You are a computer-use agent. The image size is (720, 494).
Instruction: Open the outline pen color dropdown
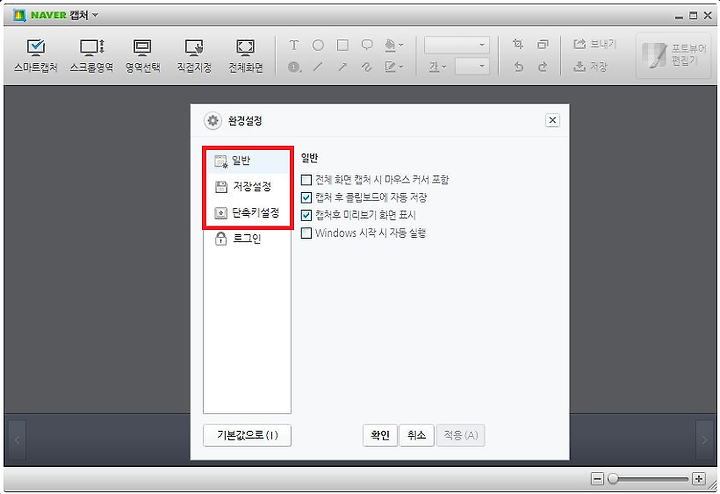[394, 67]
